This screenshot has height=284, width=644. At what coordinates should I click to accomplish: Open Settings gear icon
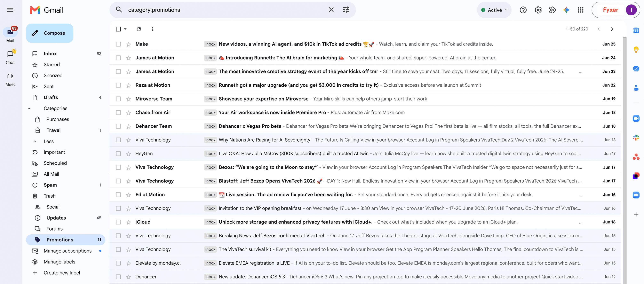pos(538,10)
